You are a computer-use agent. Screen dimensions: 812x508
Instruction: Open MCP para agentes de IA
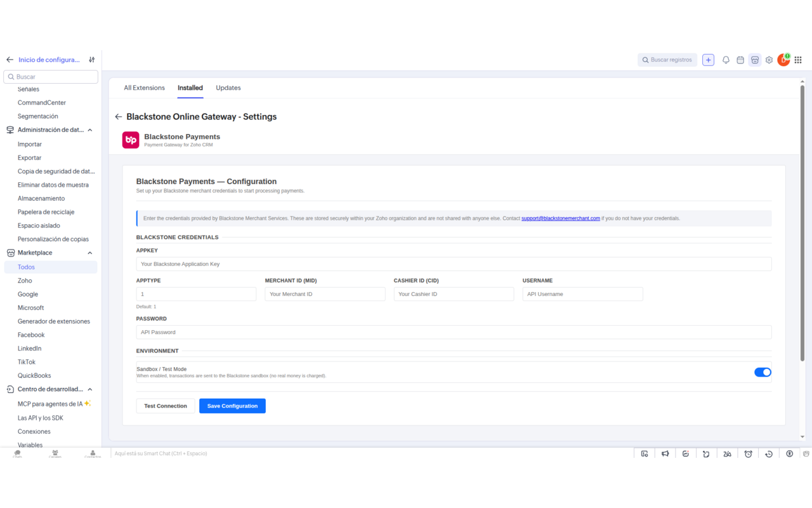(x=54, y=404)
